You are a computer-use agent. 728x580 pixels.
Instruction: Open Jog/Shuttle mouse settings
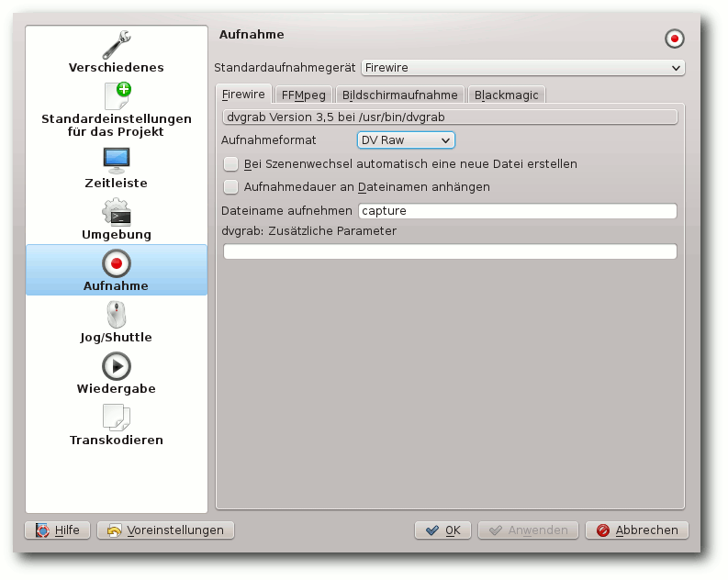tap(116, 321)
